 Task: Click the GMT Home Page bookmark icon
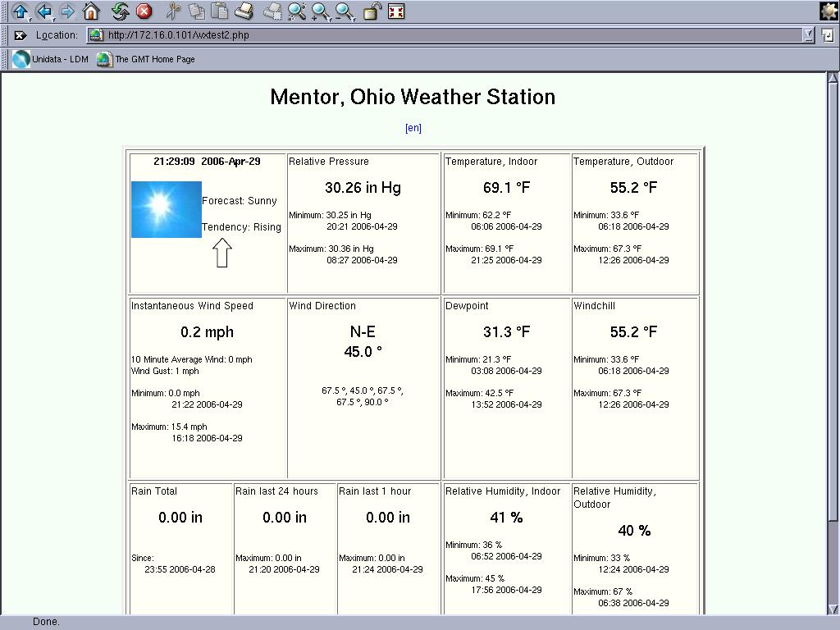pyautogui.click(x=105, y=59)
